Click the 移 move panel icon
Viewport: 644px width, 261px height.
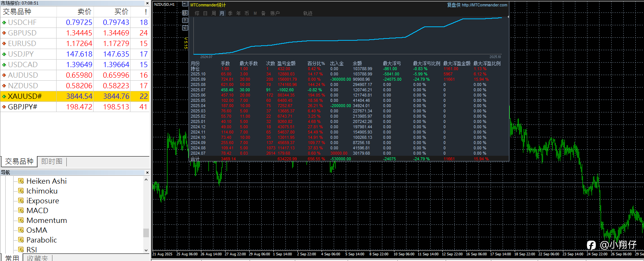[x=185, y=13]
